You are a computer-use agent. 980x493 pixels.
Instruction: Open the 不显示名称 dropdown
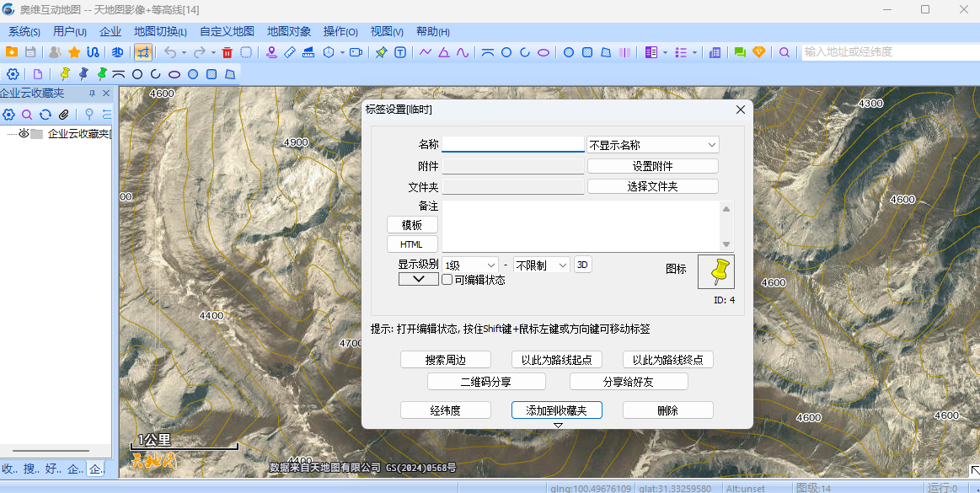coord(652,144)
